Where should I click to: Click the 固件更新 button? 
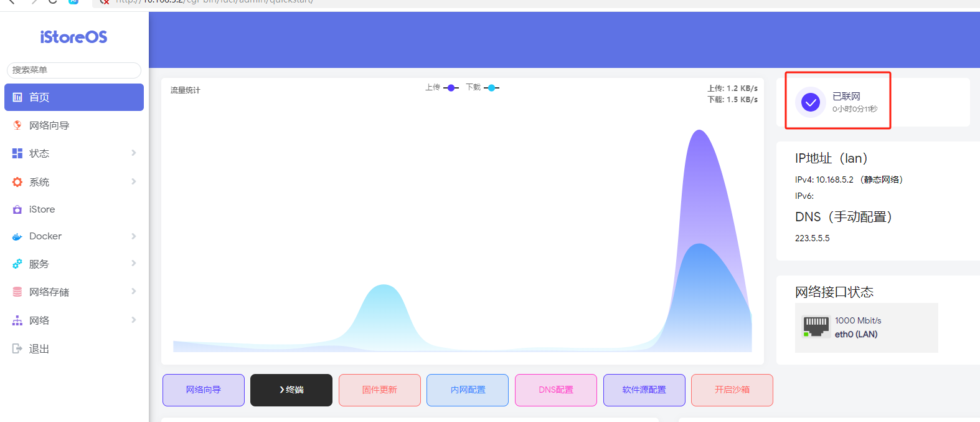click(x=379, y=390)
